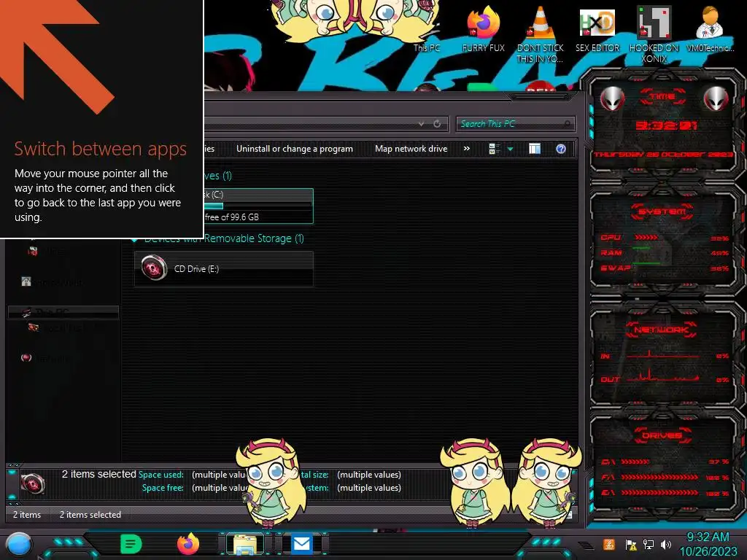Switch to File Explorer in taskbar
The image size is (747, 560).
pyautogui.click(x=245, y=544)
